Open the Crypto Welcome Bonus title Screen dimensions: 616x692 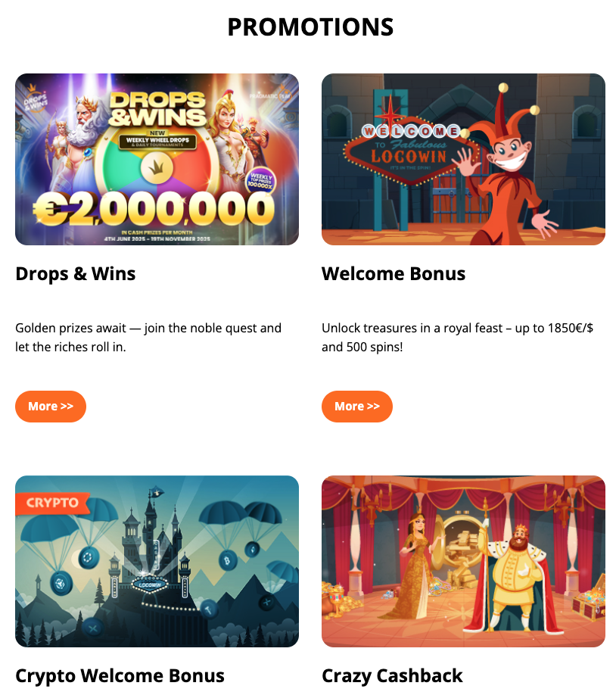[x=120, y=675]
